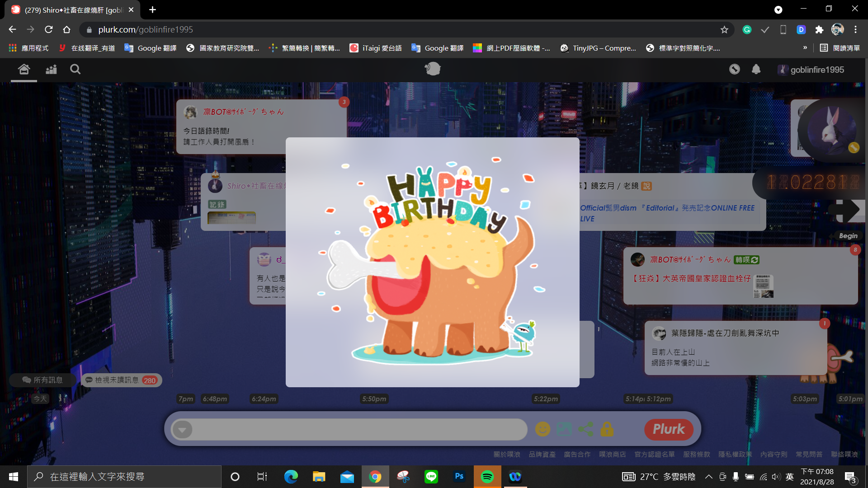Open the 國家教育研究院 bookmark

pyautogui.click(x=223, y=48)
